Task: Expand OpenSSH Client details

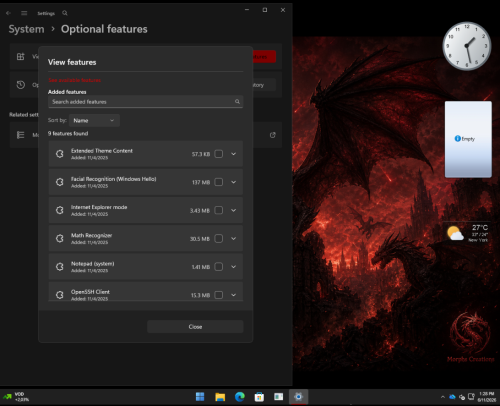Action: coord(234,295)
